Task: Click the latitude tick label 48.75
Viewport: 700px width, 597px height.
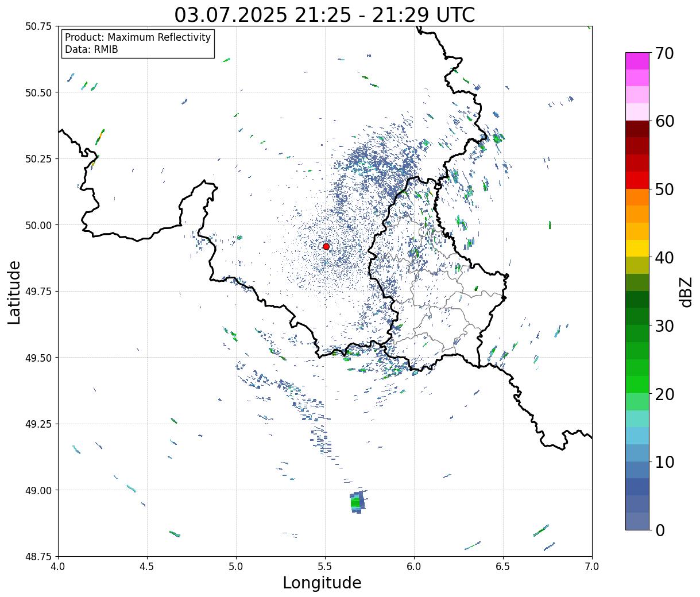Action: click(x=38, y=556)
